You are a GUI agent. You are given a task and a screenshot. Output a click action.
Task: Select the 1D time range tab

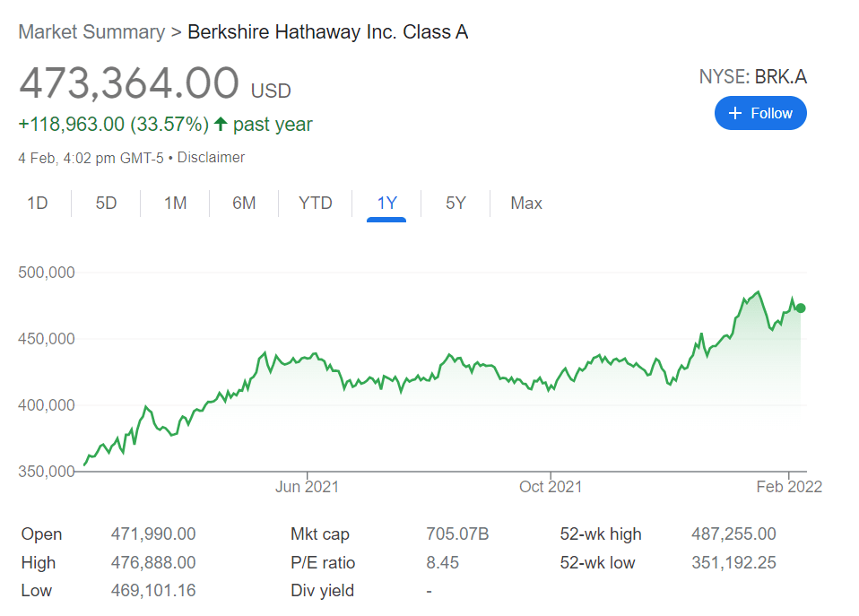pyautogui.click(x=38, y=204)
